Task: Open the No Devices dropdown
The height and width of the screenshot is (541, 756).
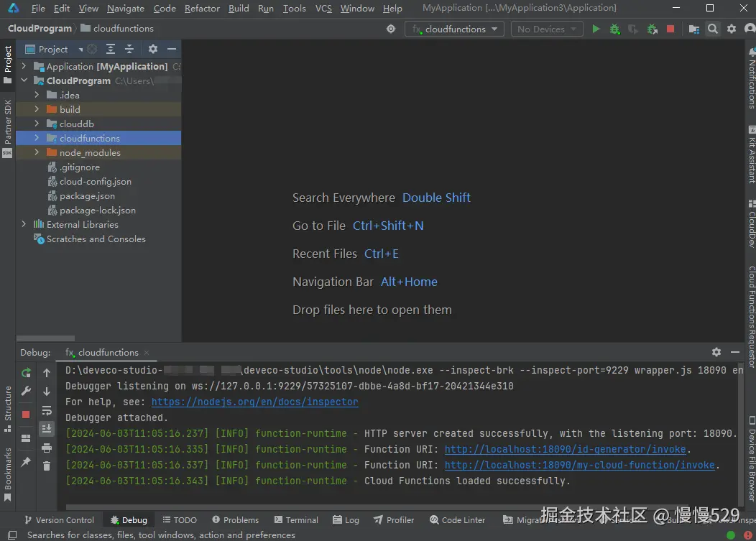Action: pyautogui.click(x=546, y=29)
